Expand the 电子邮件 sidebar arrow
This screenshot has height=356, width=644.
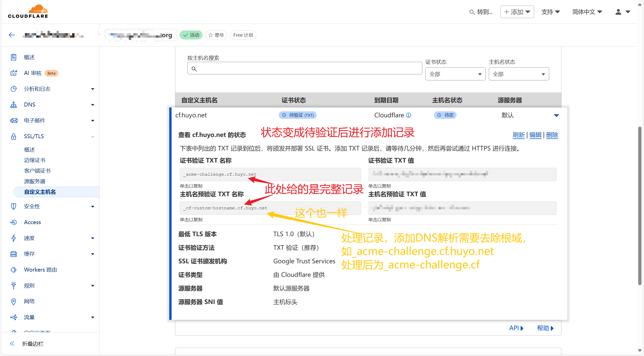93,121
